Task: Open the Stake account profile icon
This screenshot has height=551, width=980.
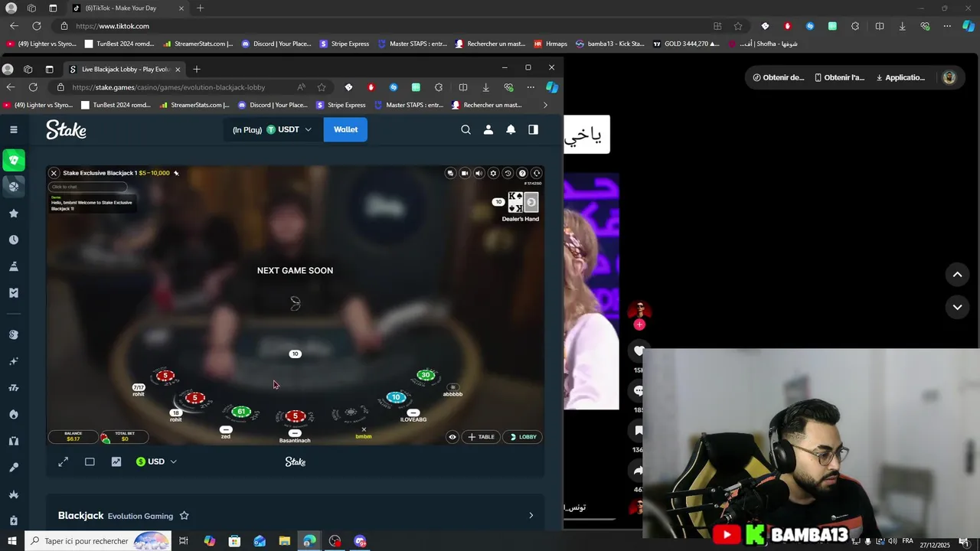Action: [x=488, y=129]
